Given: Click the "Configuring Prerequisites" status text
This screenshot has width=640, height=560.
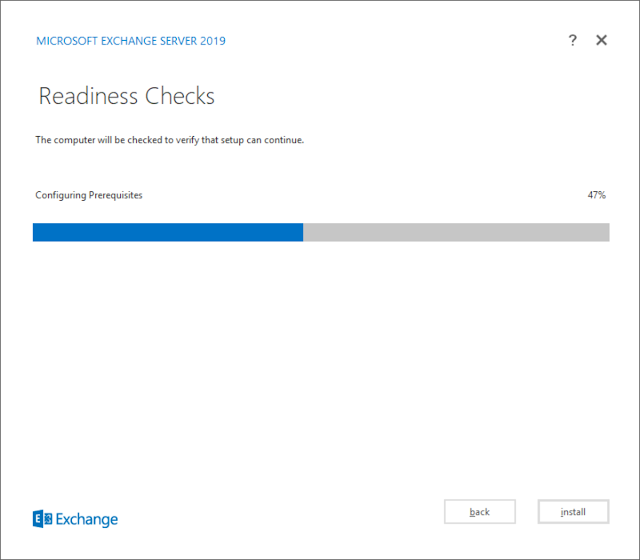Looking at the screenshot, I should 89,195.
